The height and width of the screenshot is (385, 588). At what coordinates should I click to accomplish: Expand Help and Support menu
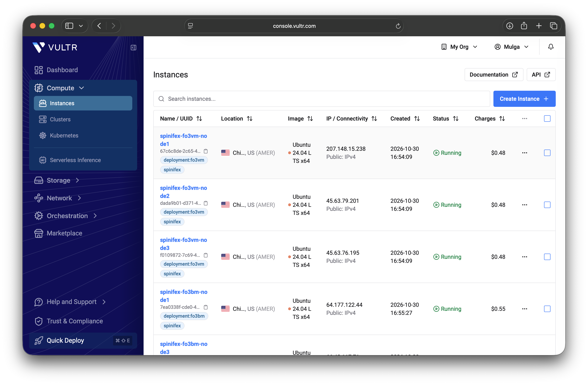[x=70, y=302]
